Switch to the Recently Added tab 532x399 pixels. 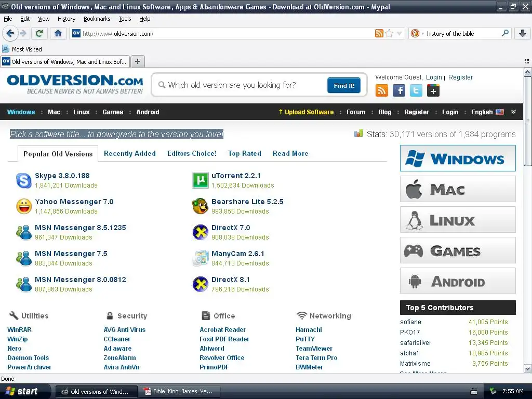[129, 153]
